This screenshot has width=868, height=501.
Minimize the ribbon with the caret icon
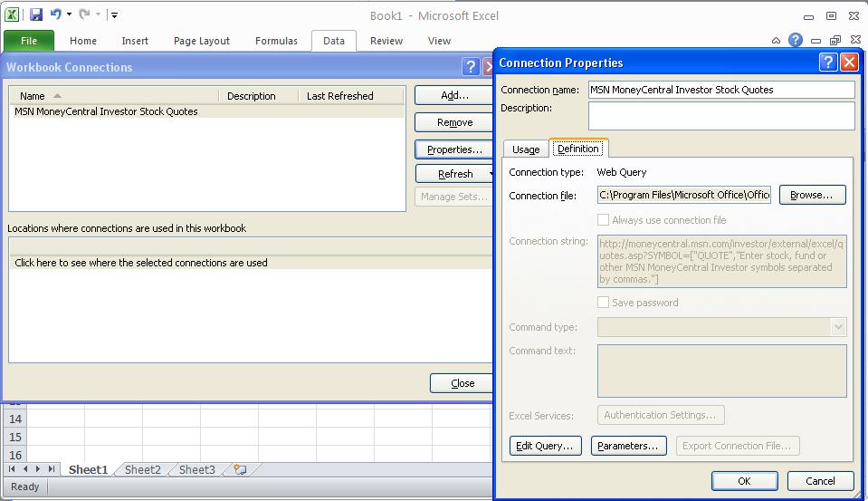pos(776,41)
